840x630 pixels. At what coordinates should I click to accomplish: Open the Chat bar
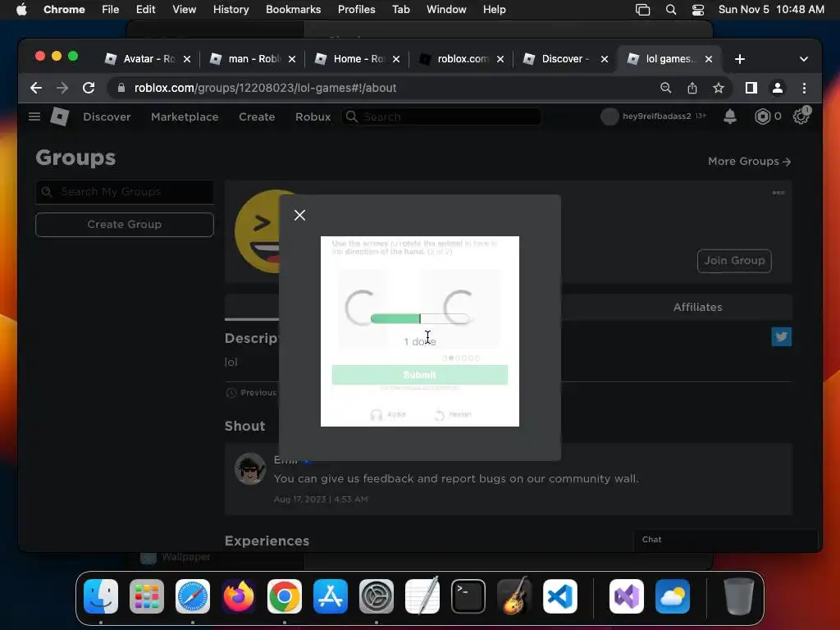tap(726, 540)
